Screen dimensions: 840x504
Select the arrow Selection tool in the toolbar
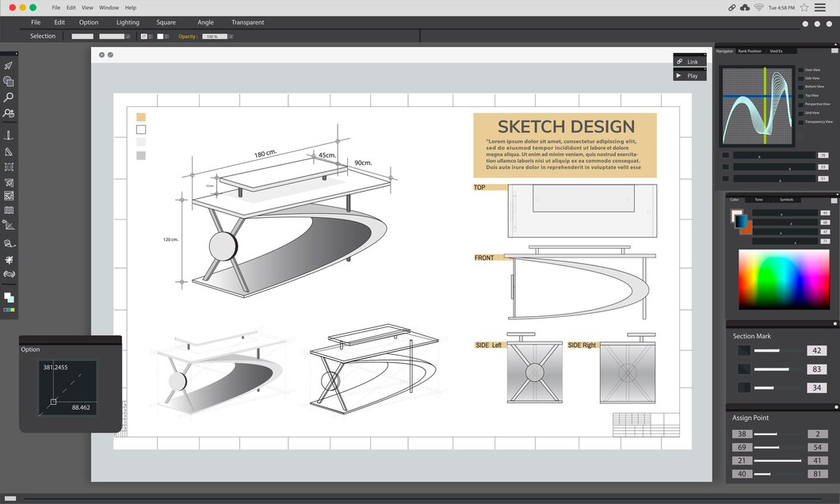9,65
